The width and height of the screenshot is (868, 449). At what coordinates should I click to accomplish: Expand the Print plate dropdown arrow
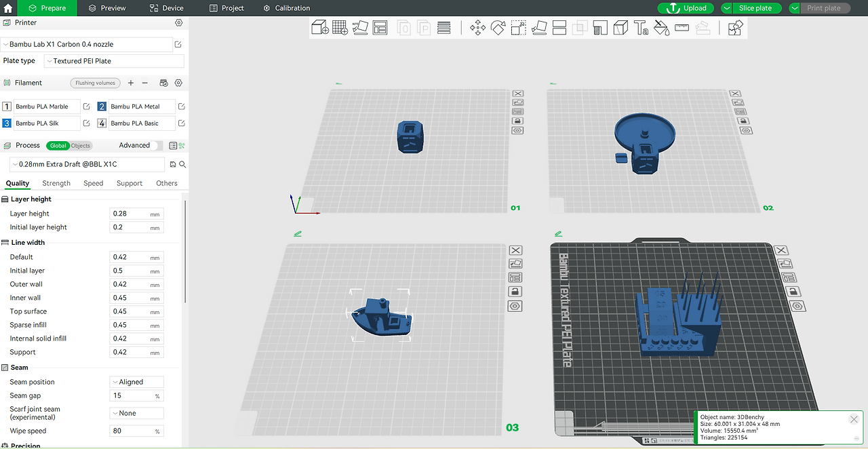(795, 8)
